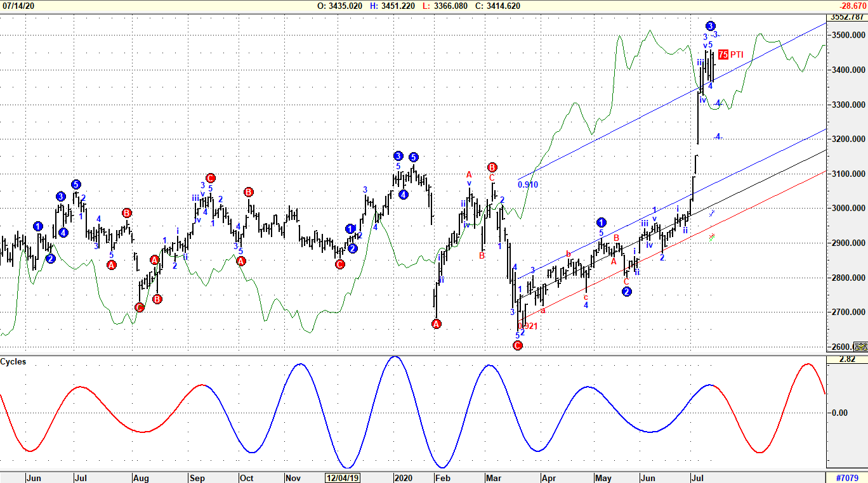The height and width of the screenshot is (483, 868).
Task: Click the Cycles panel label
Action: 13,361
